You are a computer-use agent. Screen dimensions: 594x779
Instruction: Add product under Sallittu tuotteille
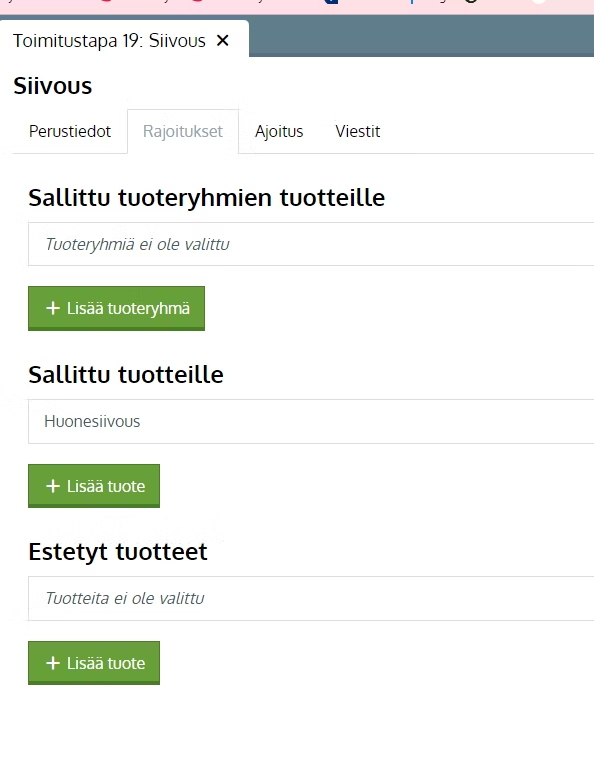tap(94, 486)
